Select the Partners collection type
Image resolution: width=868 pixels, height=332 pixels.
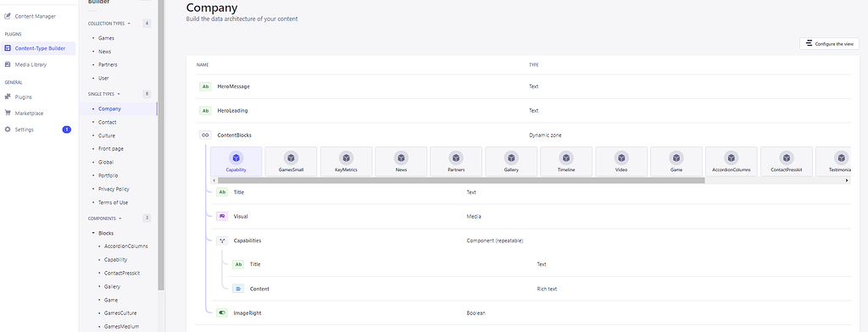[108, 64]
